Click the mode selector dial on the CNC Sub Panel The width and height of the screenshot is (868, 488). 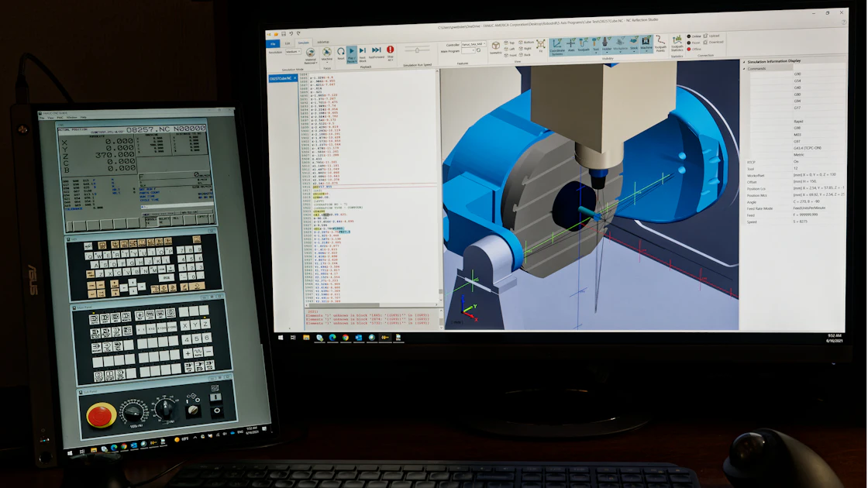[166, 408]
